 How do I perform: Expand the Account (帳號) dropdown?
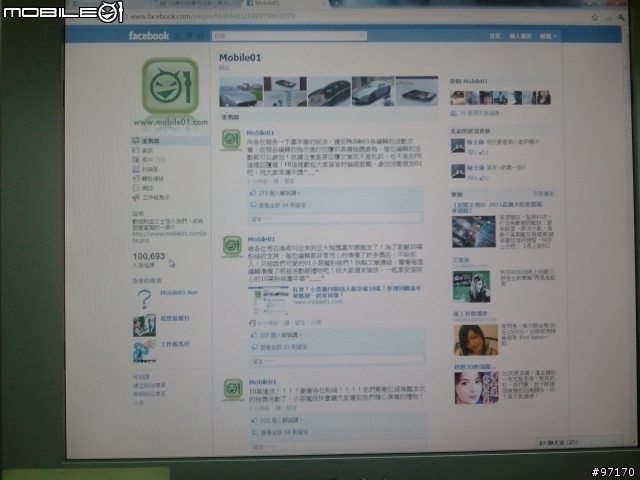pyautogui.click(x=548, y=36)
